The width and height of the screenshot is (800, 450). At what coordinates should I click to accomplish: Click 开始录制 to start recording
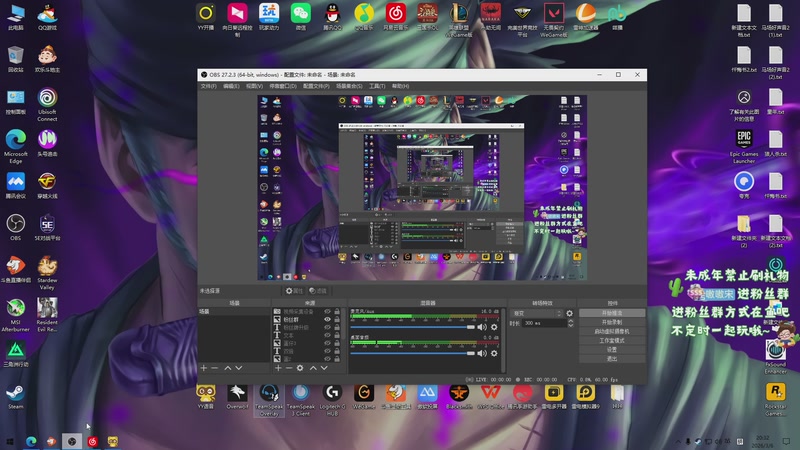pyautogui.click(x=612, y=322)
